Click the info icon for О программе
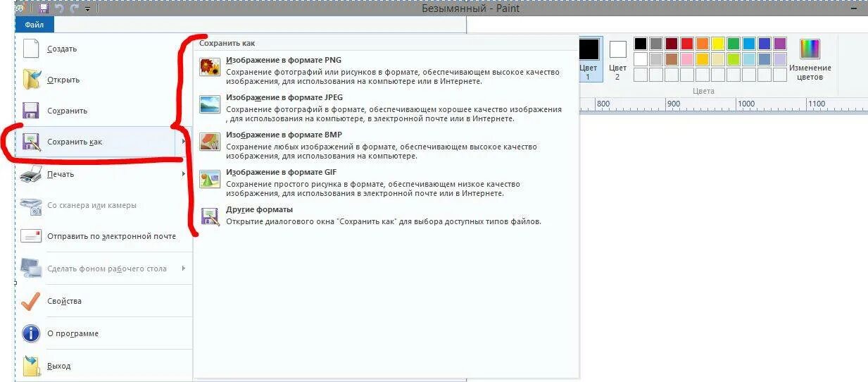The image size is (868, 382). click(x=31, y=333)
